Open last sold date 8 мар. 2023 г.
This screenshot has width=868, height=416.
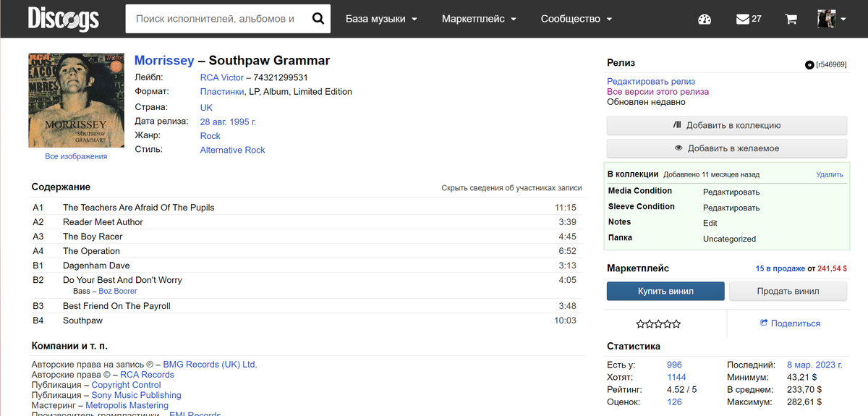click(814, 365)
